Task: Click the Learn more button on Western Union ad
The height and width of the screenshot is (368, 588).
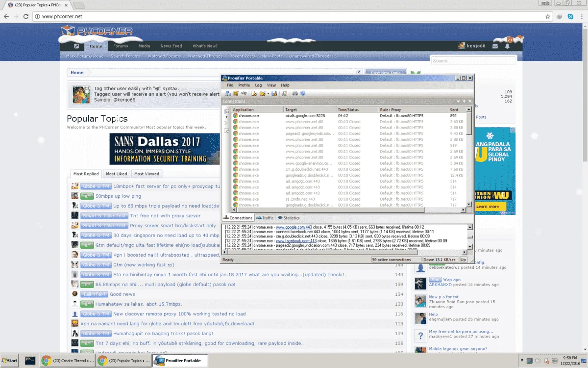Action: [487, 207]
